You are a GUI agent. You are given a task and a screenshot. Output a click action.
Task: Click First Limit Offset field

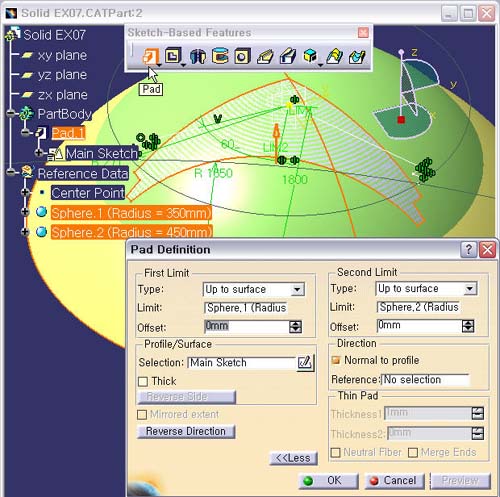[x=246, y=327]
